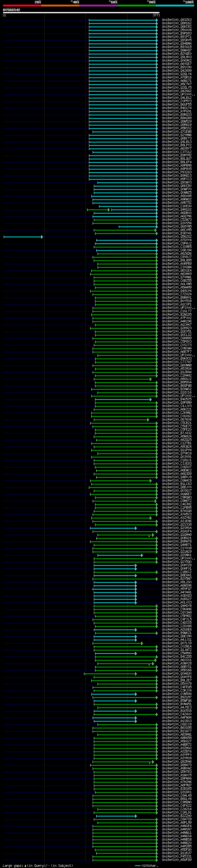Select the UniRef100_Q30S54 label
The width and height of the screenshot is (197, 868).
(177, 223)
